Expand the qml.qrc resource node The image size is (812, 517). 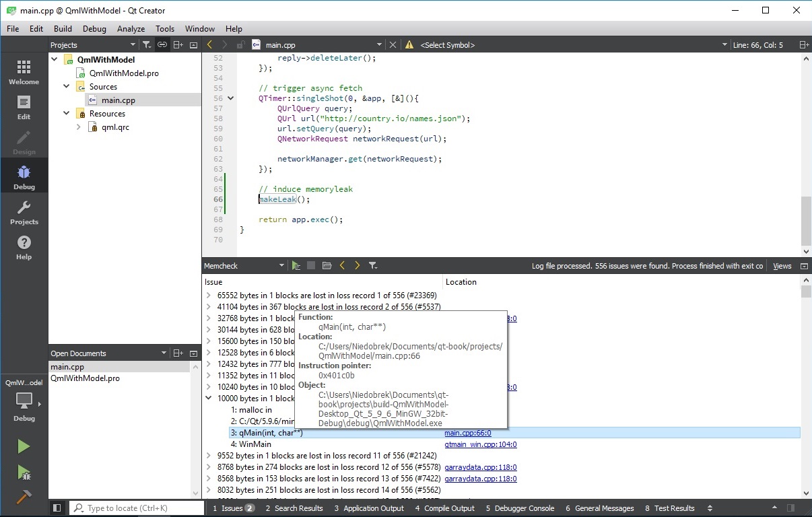click(79, 127)
